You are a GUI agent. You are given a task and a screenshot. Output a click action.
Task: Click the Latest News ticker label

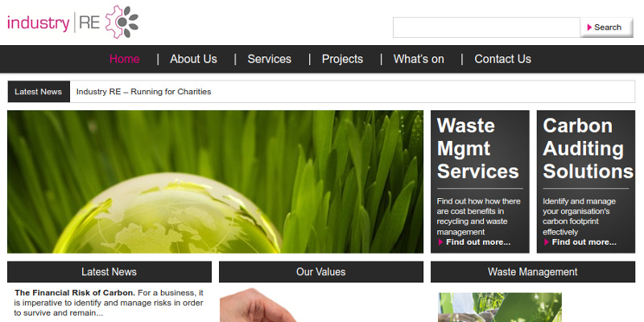[x=39, y=92]
